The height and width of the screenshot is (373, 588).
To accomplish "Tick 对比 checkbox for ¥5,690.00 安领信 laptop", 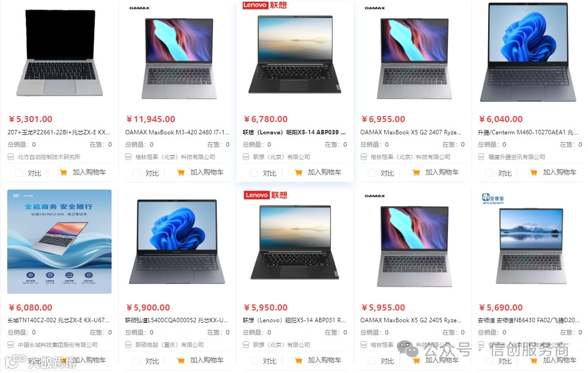I will point(489,361).
